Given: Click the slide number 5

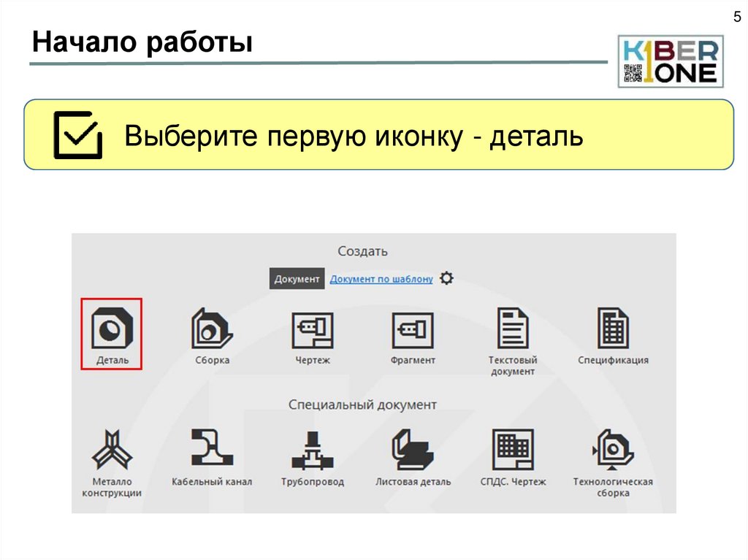Looking at the screenshot, I should coord(737,18).
